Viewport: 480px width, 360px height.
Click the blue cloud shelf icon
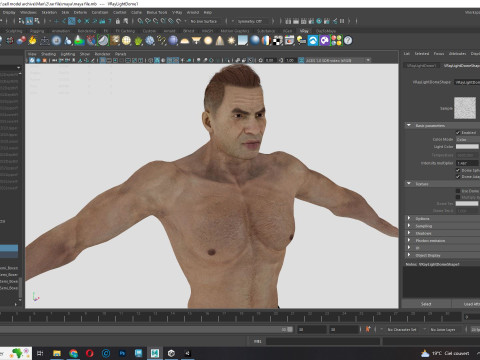pos(313,41)
